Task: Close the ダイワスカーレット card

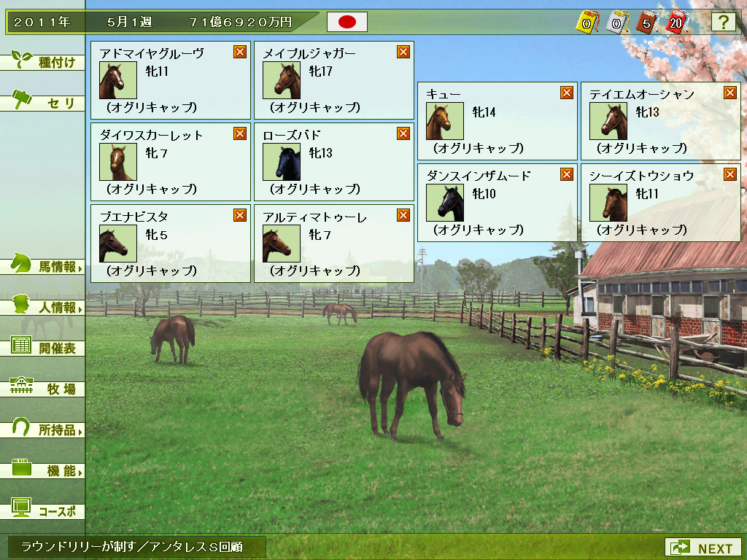Action: (x=239, y=134)
